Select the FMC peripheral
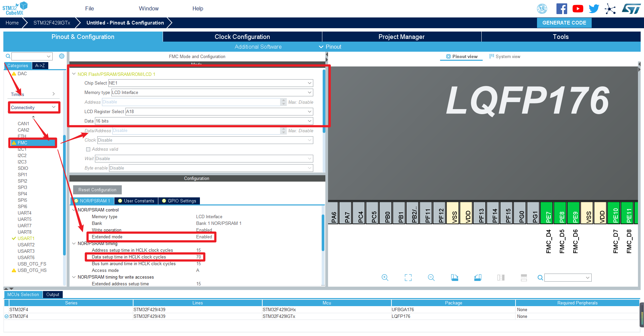 point(33,143)
